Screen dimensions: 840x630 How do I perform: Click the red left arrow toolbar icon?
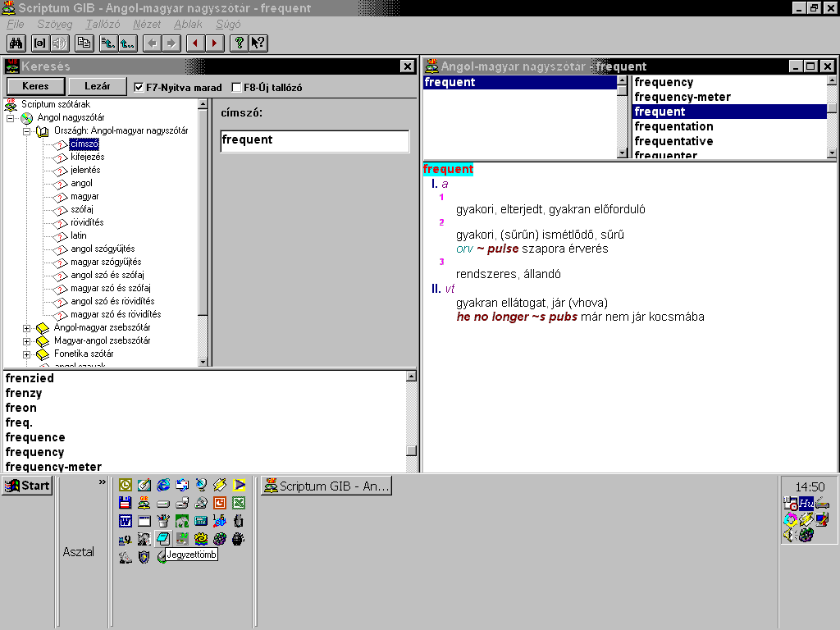pos(195,43)
